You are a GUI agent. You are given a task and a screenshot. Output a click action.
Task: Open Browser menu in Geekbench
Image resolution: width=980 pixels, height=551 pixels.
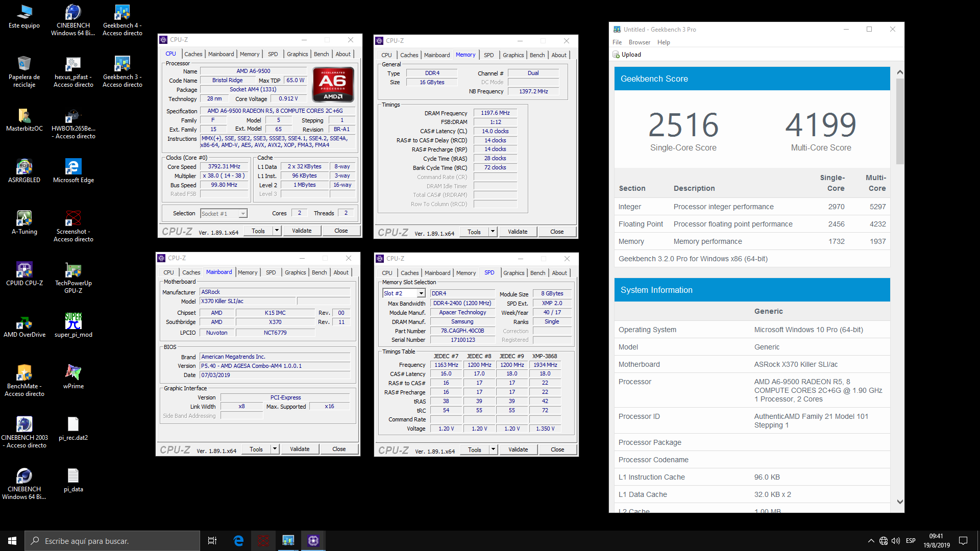(640, 42)
